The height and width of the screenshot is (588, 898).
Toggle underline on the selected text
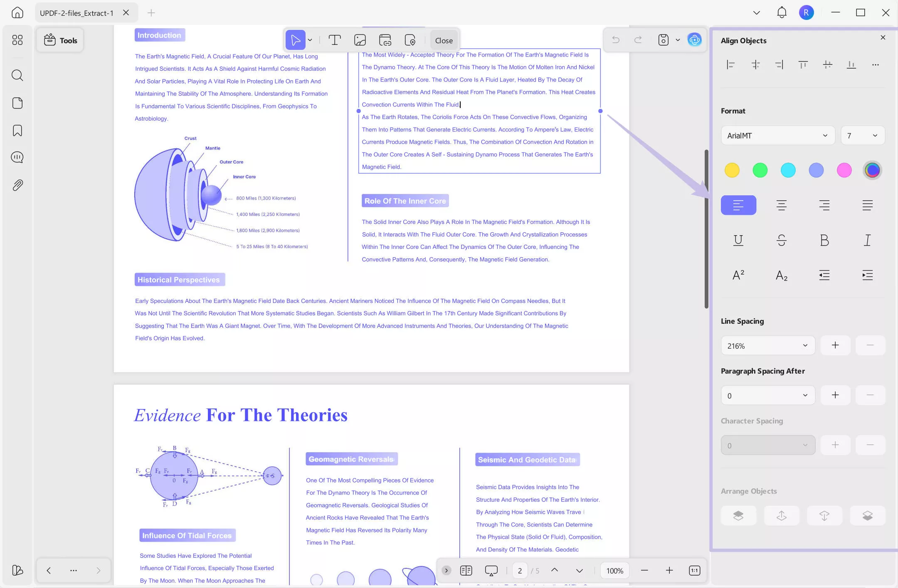click(738, 240)
